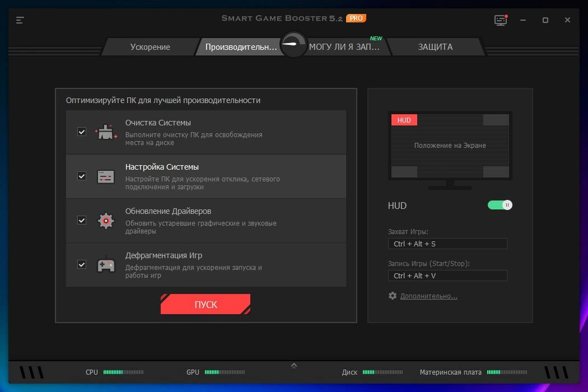Click the Настройка Системы title text
The width and height of the screenshot is (588, 392).
tap(162, 167)
